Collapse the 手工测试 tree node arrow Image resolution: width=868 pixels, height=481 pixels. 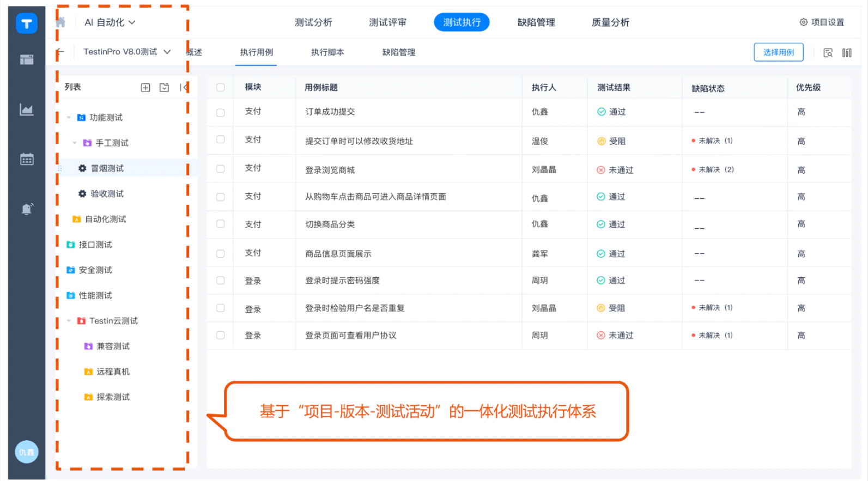75,143
